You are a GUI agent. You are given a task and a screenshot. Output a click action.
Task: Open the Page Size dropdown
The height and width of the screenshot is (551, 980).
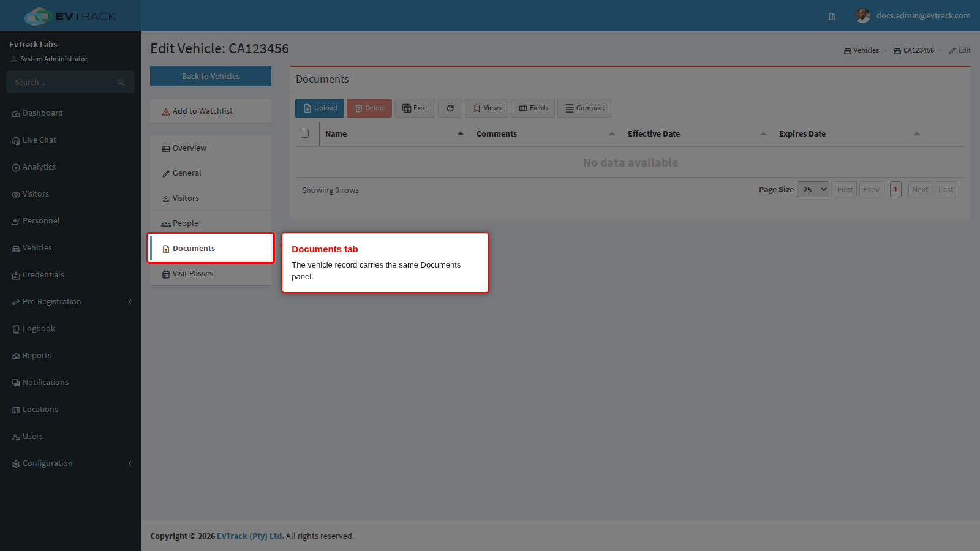click(x=813, y=189)
